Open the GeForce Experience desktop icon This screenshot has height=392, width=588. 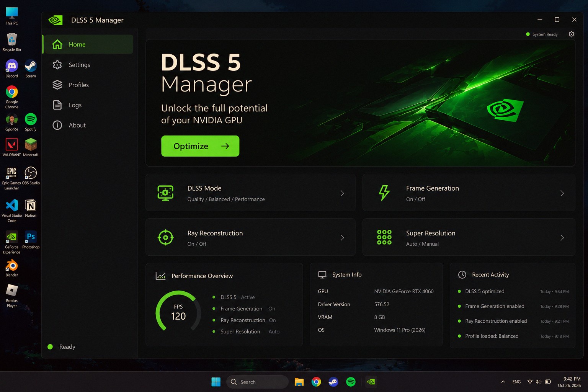(12, 242)
